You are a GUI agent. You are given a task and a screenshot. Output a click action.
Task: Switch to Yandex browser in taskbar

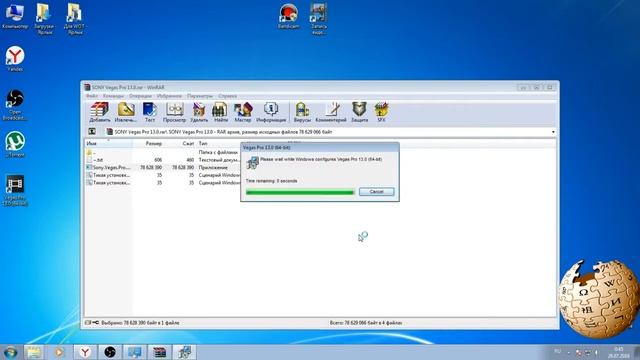click(85, 352)
